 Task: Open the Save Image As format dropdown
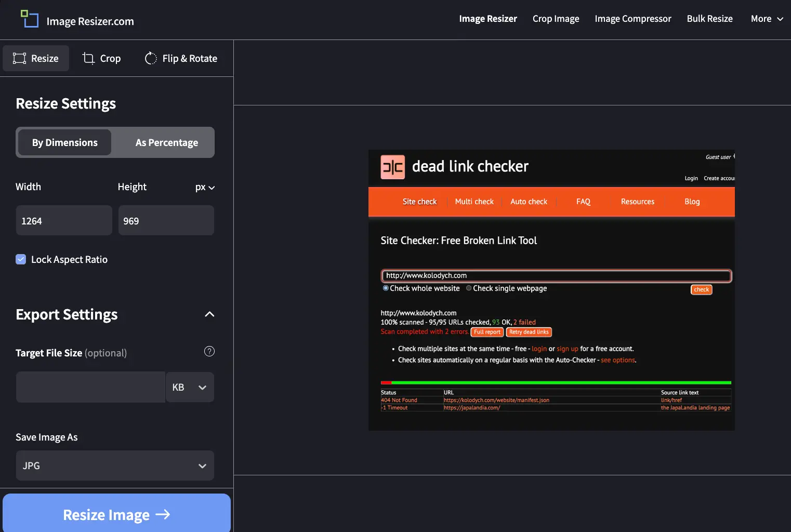click(x=114, y=465)
